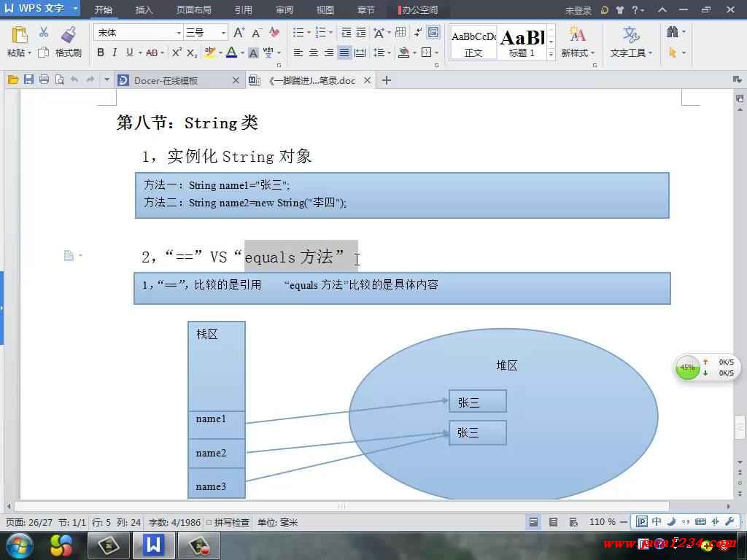The height and width of the screenshot is (560, 747).
Task: Click the binoculars Find icon
Action: pyautogui.click(x=672, y=33)
